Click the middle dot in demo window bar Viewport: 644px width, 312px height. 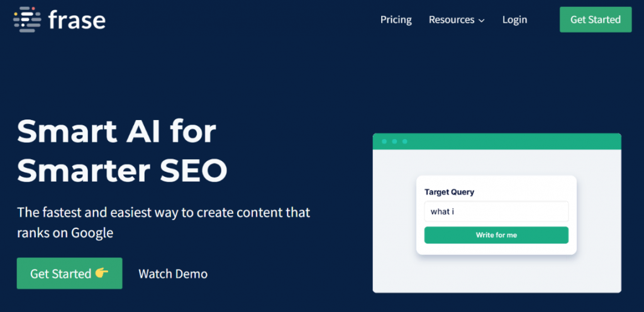point(394,142)
